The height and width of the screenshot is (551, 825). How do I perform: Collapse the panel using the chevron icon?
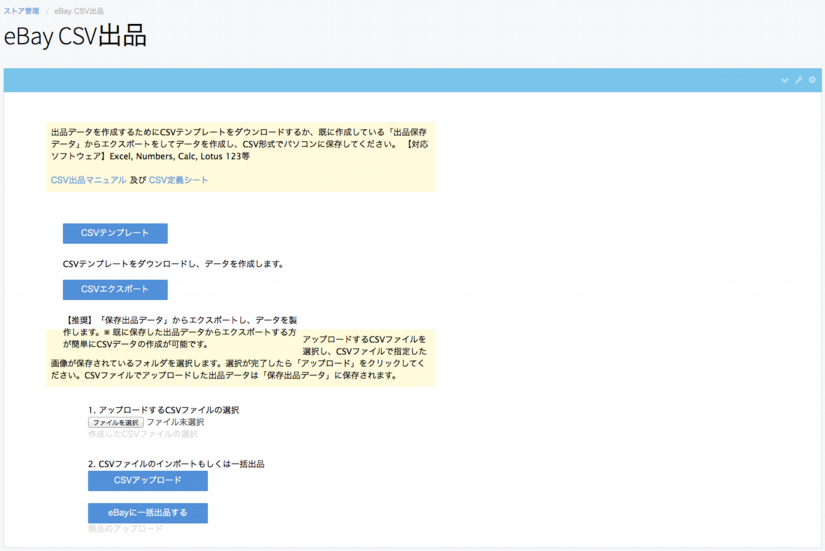point(785,80)
